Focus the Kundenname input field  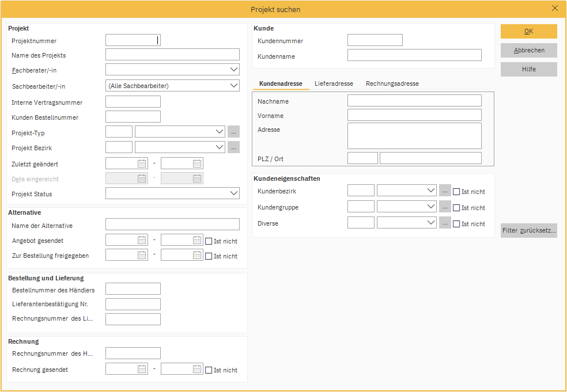point(414,55)
